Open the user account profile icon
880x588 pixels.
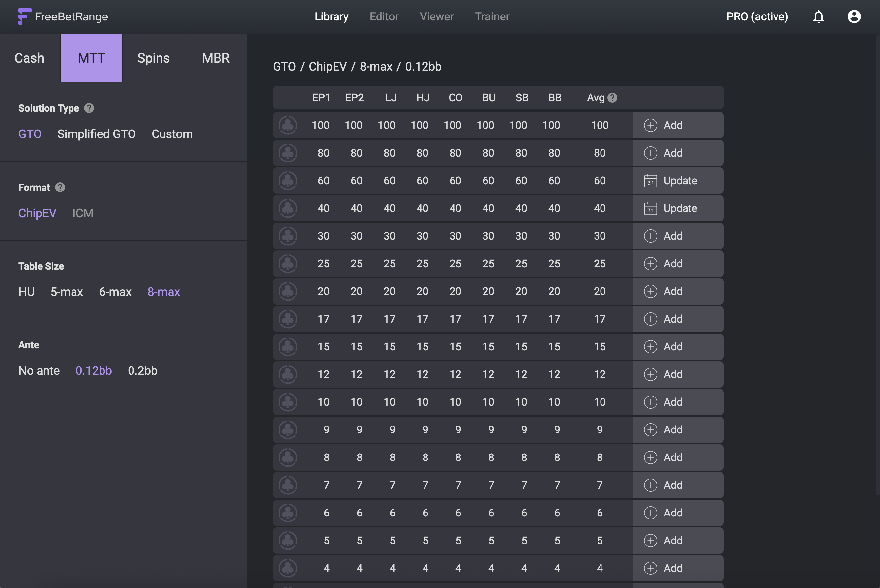click(x=854, y=16)
